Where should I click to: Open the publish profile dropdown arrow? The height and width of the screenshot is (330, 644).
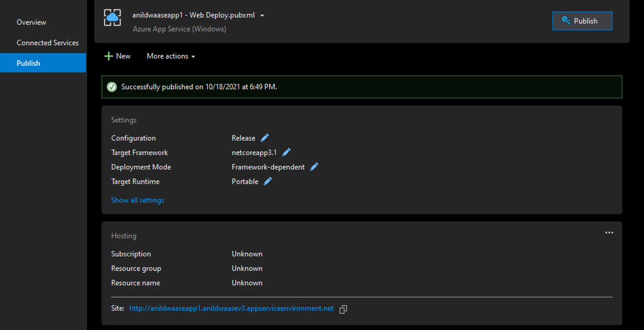point(262,15)
